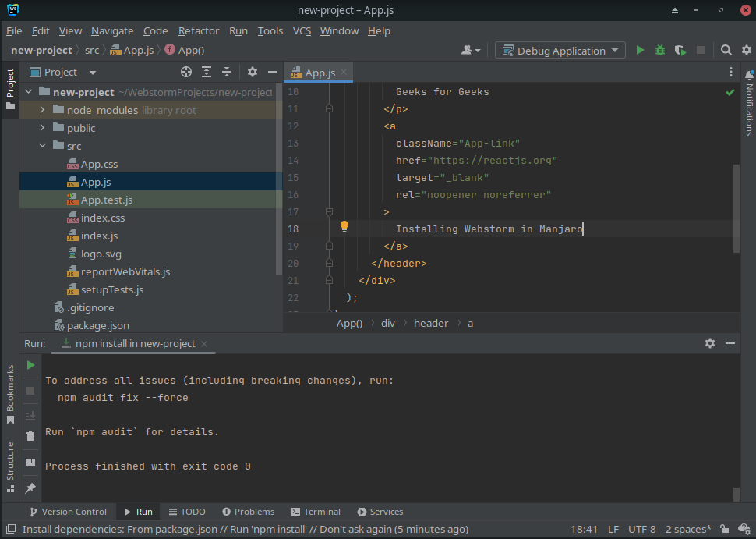Screen dimensions: 756x539
Task: Pin the Run tab with pin icon
Action: [x=30, y=488]
